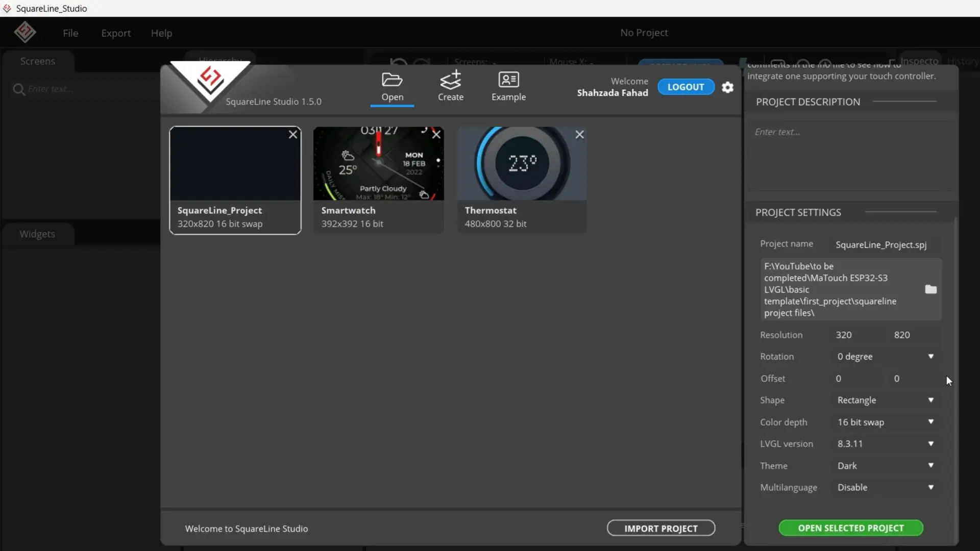The image size is (980, 551).
Task: Open the settings gear in launcher header
Action: 727,87
